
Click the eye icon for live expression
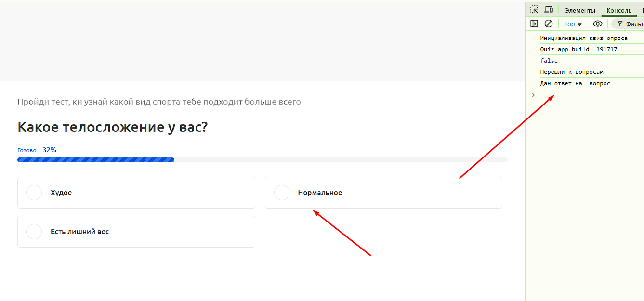coord(597,24)
